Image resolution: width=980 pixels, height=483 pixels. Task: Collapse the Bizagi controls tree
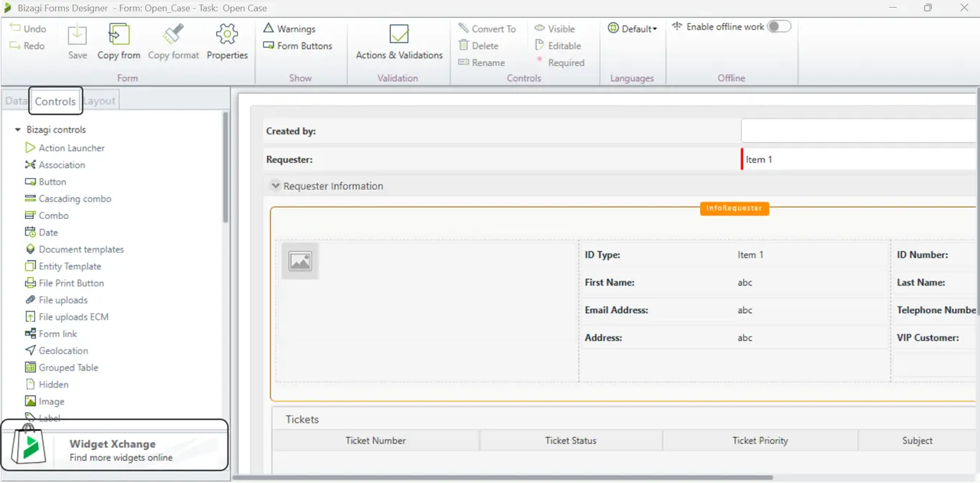point(18,130)
